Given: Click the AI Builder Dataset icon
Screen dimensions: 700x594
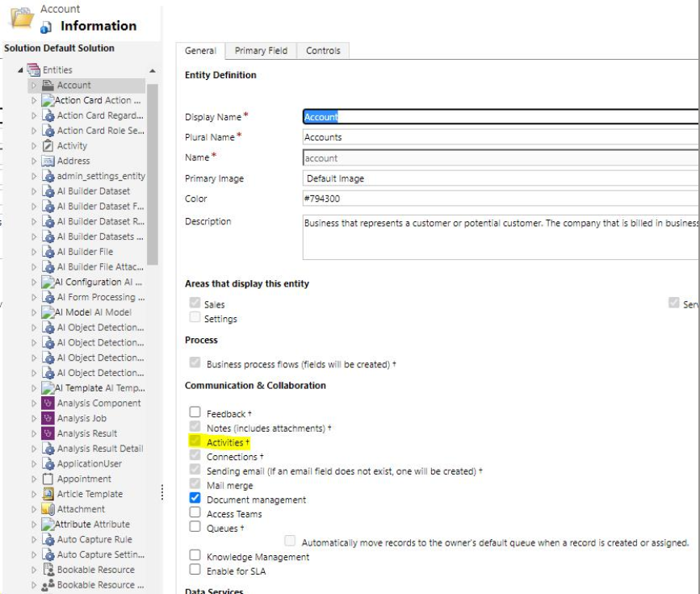Looking at the screenshot, I should coord(48,191).
